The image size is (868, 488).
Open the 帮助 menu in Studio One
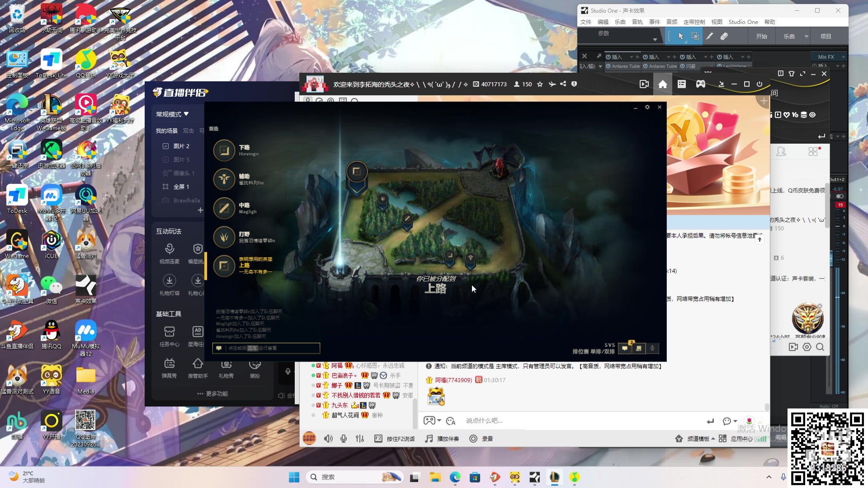pos(770,22)
